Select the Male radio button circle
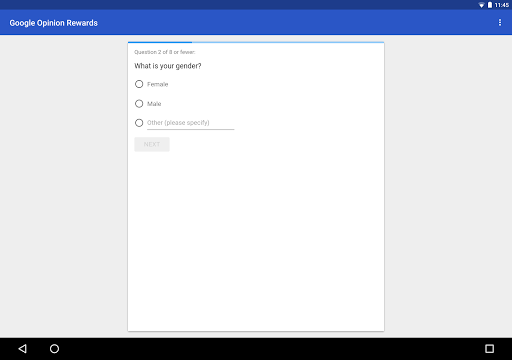This screenshot has width=512, height=360. tap(139, 104)
